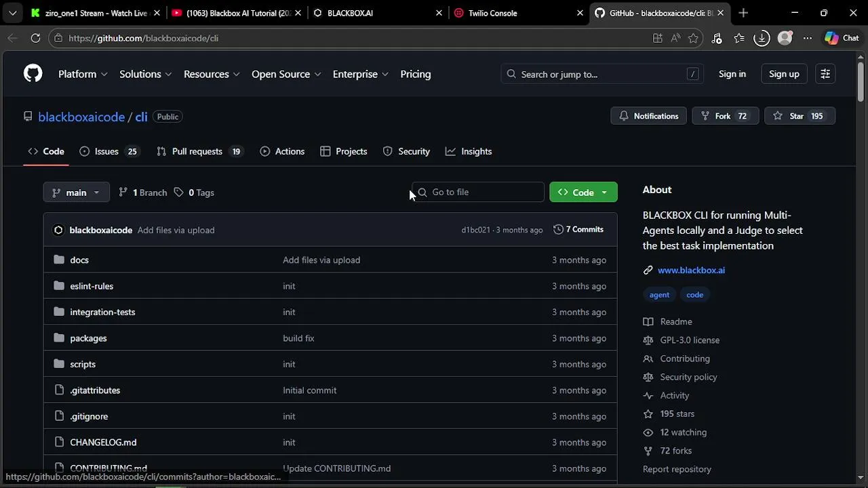This screenshot has width=868, height=488.
Task: Switch to the Code tab
Action: [46, 151]
